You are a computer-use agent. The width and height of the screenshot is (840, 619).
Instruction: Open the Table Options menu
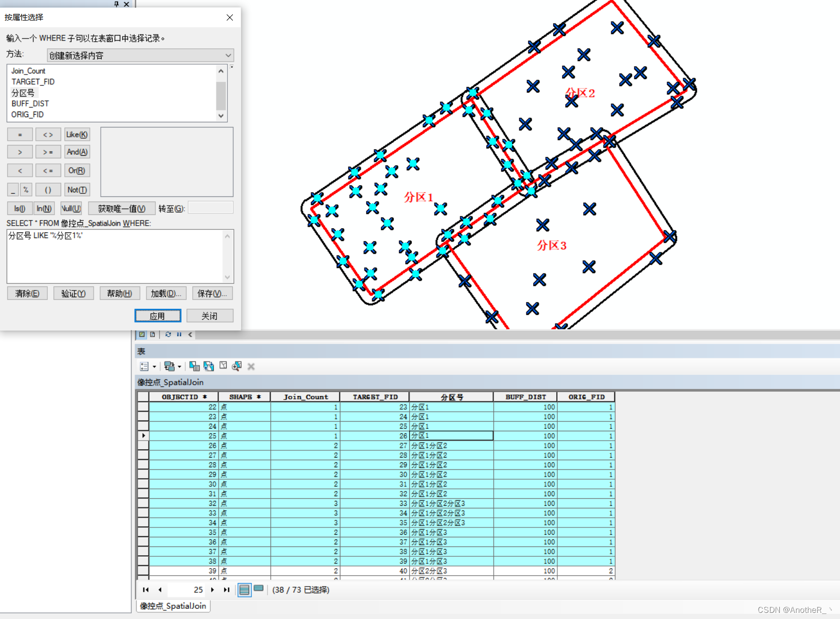coord(145,366)
